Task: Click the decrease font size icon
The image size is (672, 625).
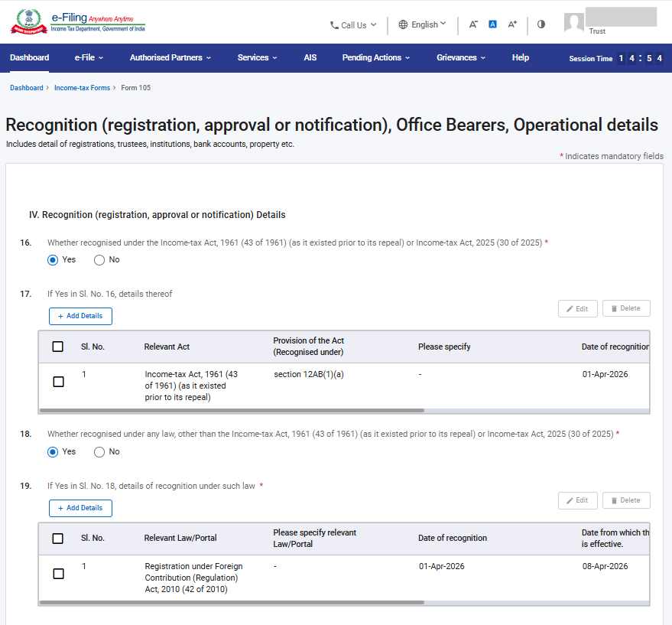Action: coord(473,24)
